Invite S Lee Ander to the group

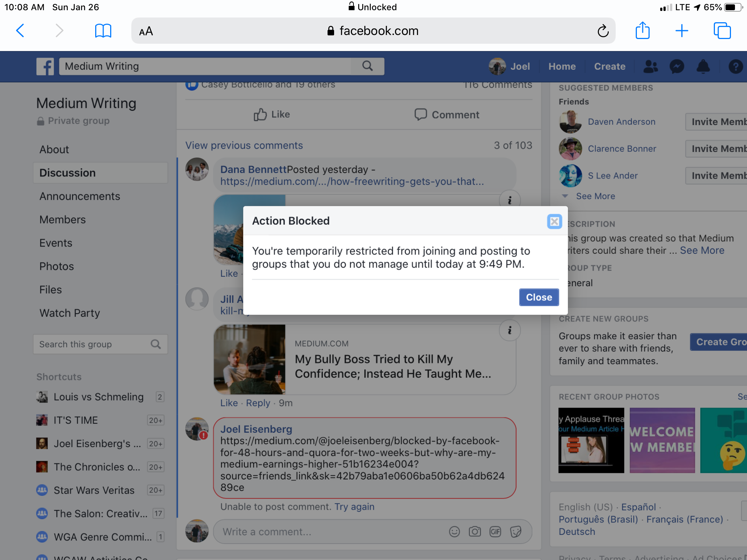click(716, 175)
